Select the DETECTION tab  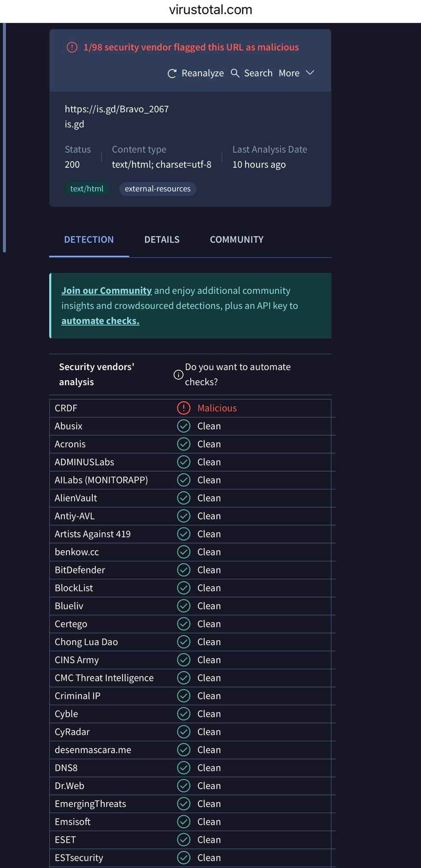tap(89, 240)
